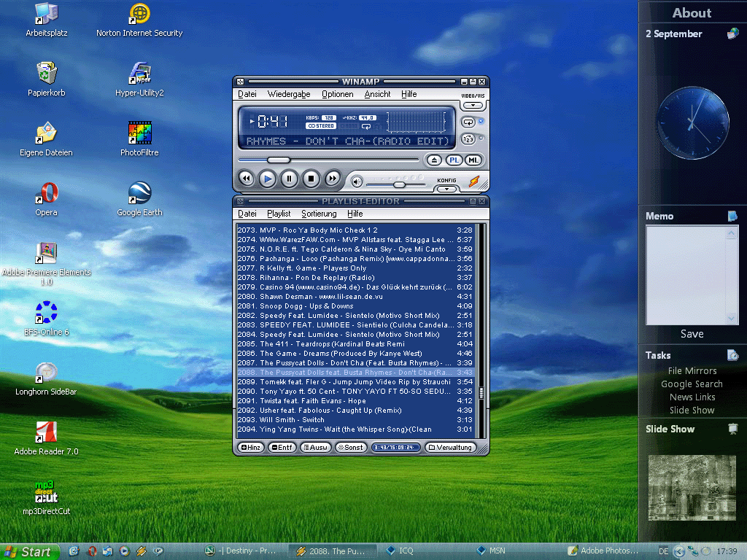Screen dimensions: 747x560
Task: Expand the VIDEO/VIS drawer arrow
Action: pyautogui.click(x=473, y=105)
